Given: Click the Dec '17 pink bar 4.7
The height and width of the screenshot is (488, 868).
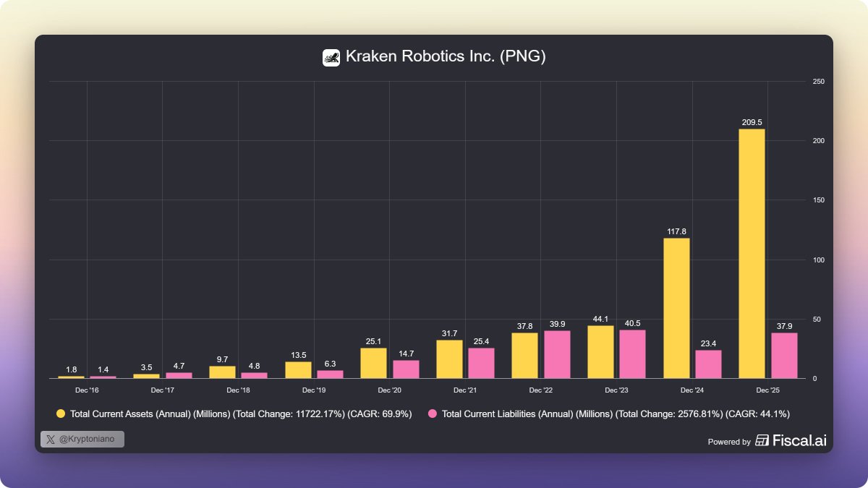Looking at the screenshot, I should pos(179,375).
